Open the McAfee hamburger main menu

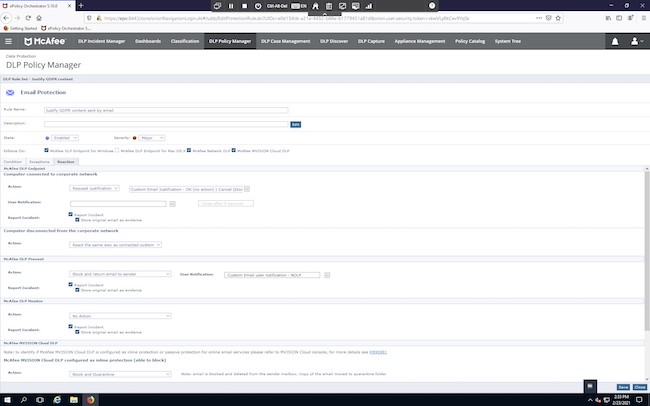(8, 41)
